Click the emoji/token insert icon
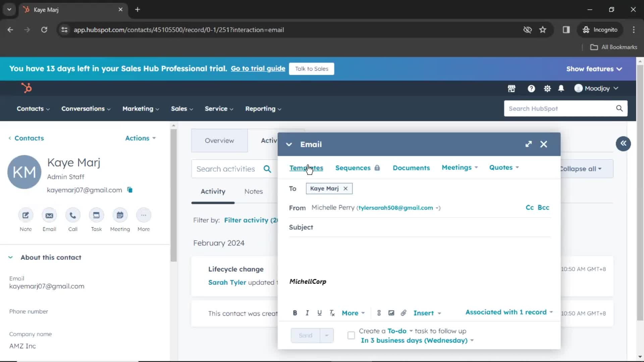The image size is (644, 362). (x=379, y=313)
